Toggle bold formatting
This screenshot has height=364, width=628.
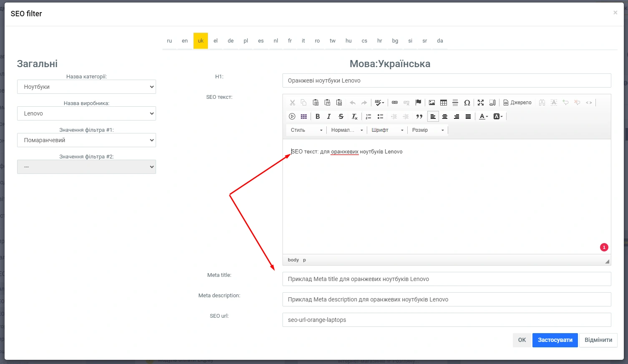[x=318, y=117]
